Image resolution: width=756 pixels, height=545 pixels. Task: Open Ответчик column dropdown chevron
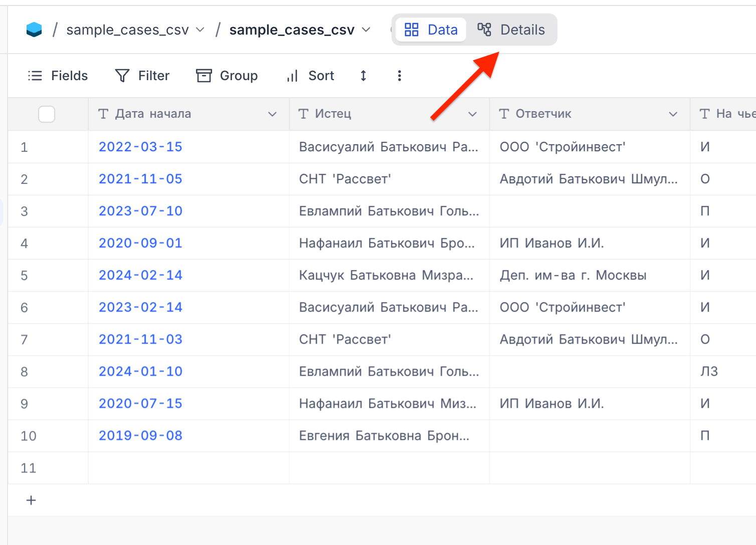point(673,114)
